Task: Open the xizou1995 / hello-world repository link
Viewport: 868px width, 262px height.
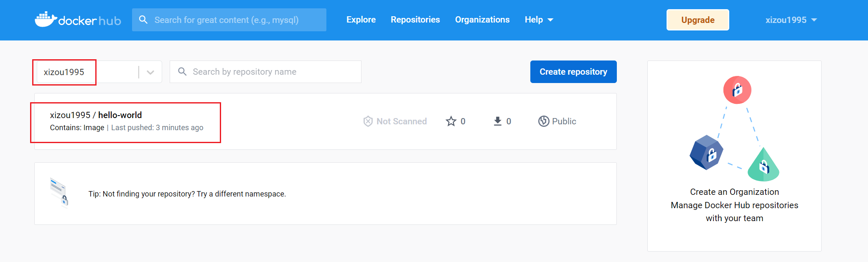Action: pyautogui.click(x=96, y=115)
